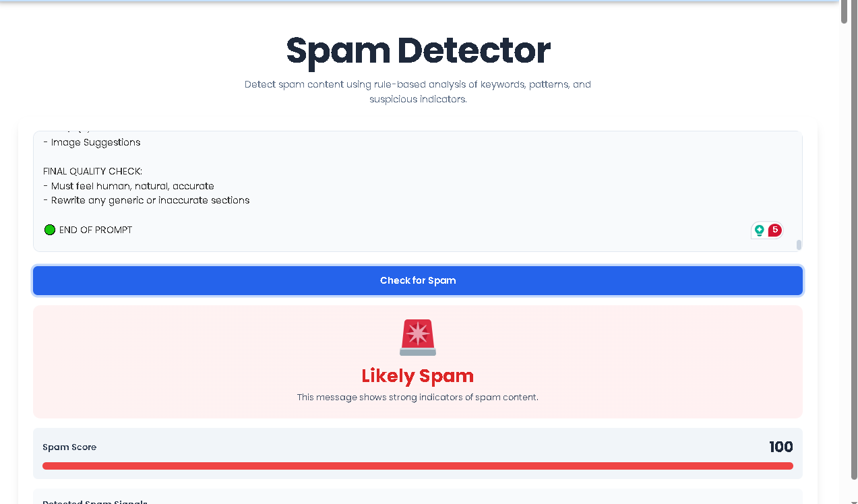
Task: Click the FINAL QUALITY CHECK line
Action: pos(92,170)
